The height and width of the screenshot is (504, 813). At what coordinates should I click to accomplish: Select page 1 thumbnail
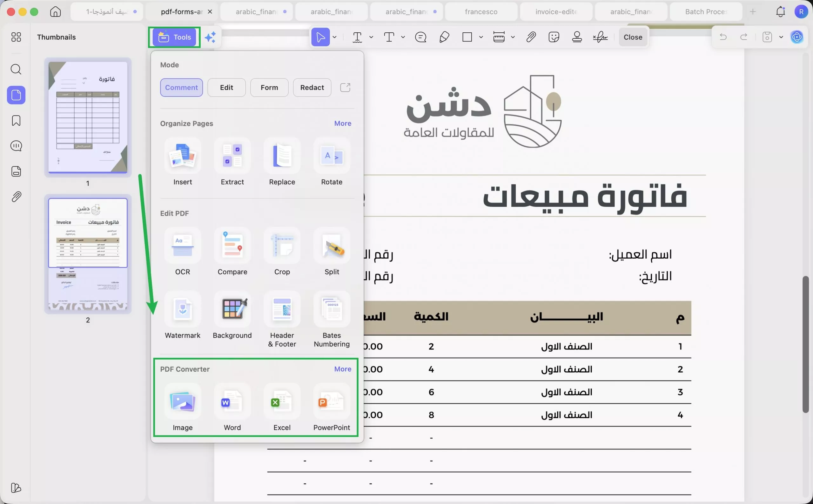pyautogui.click(x=88, y=117)
